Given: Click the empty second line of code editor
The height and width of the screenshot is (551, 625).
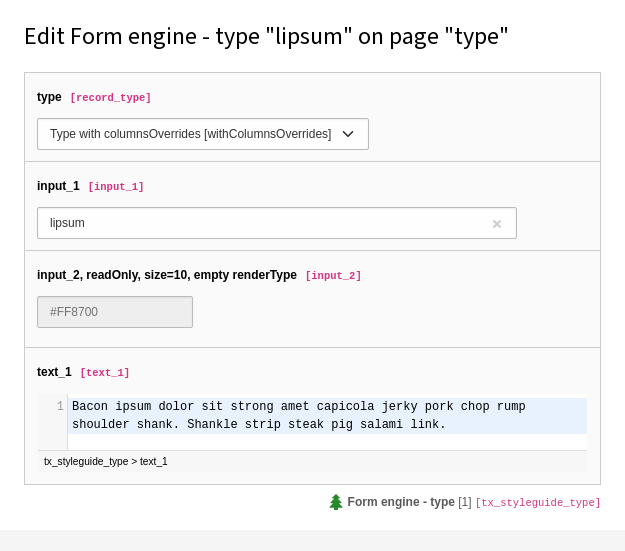Looking at the screenshot, I should tap(327, 442).
